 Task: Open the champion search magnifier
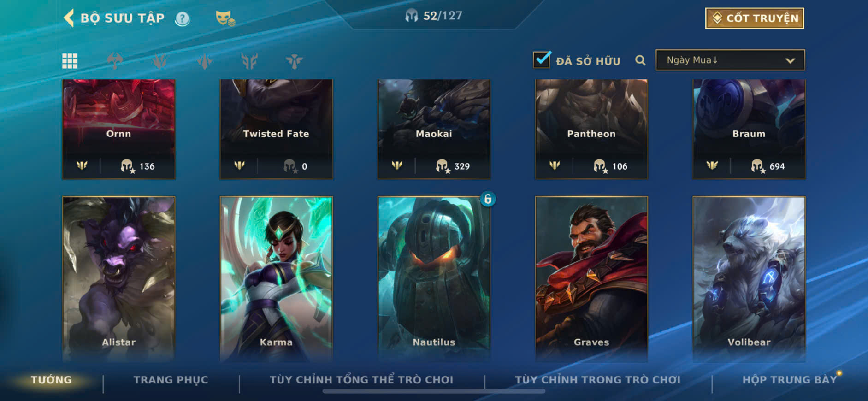coord(640,60)
